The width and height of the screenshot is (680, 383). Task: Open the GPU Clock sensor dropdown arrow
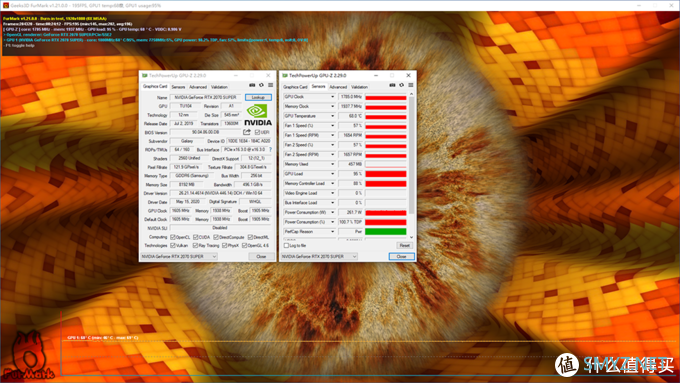pyautogui.click(x=333, y=97)
